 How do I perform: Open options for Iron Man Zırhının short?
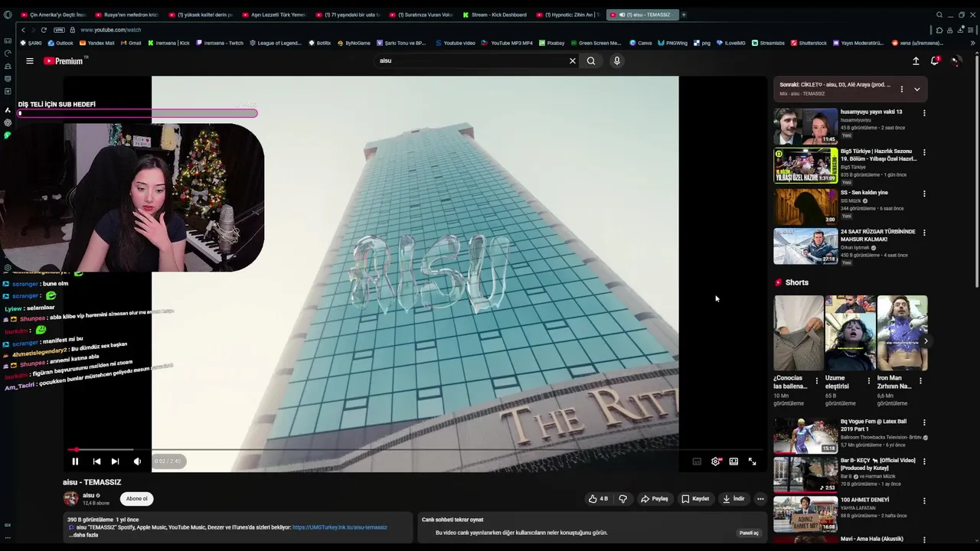920,380
